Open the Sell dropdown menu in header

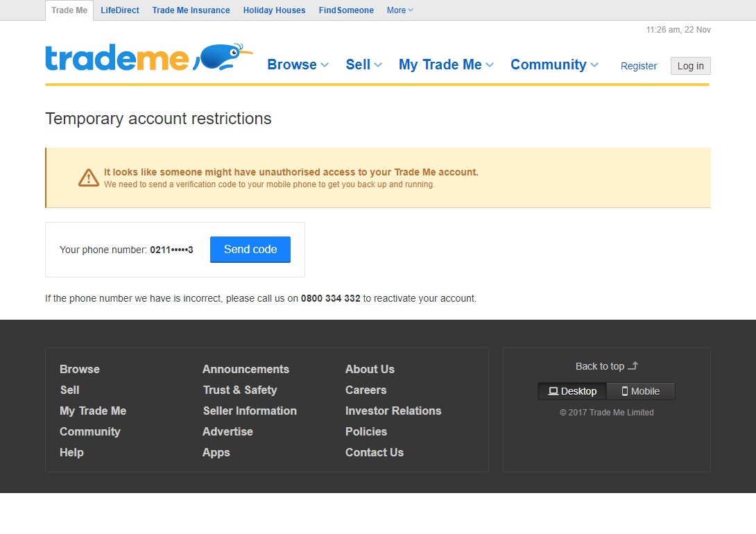363,64
